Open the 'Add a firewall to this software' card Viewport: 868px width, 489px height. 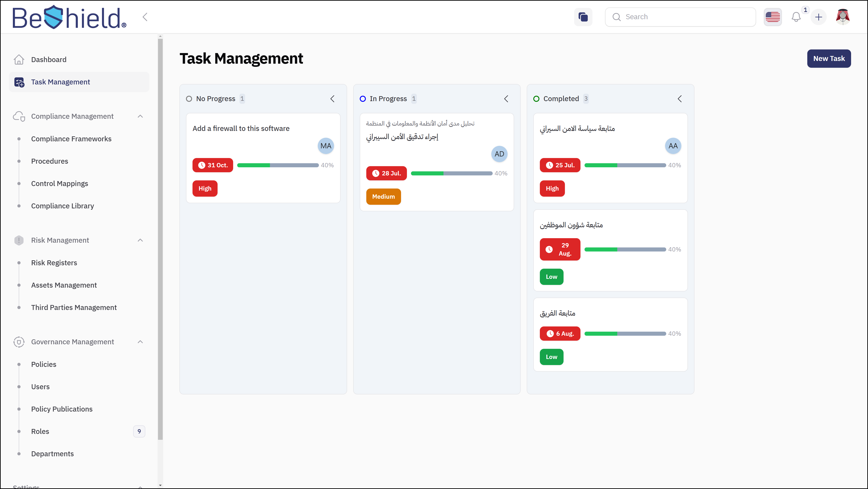[x=263, y=158]
